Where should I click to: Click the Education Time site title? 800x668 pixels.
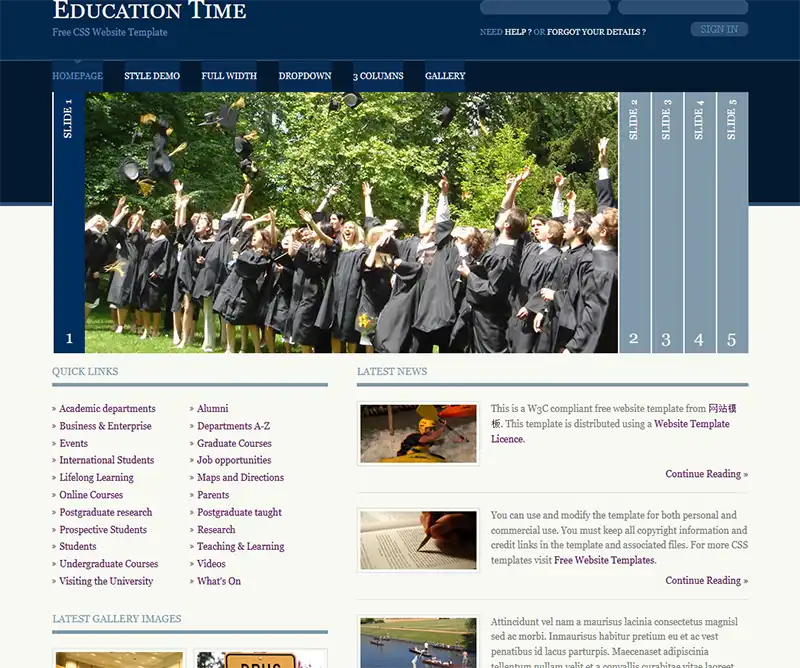pos(149,10)
